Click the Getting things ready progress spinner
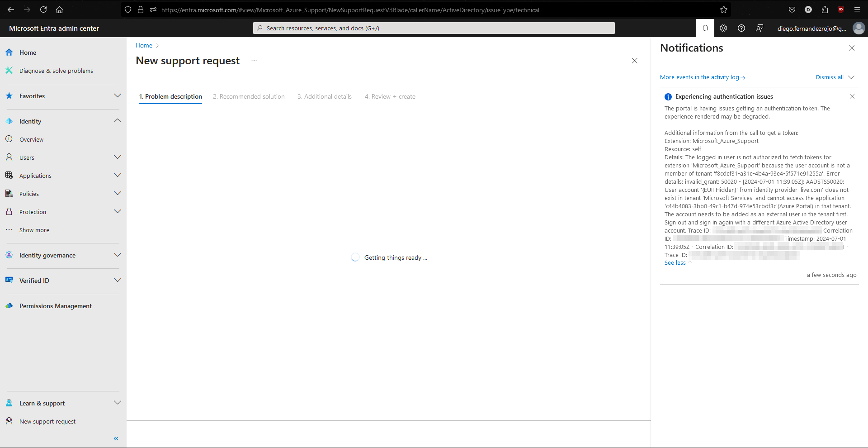This screenshot has height=448, width=868. (355, 257)
